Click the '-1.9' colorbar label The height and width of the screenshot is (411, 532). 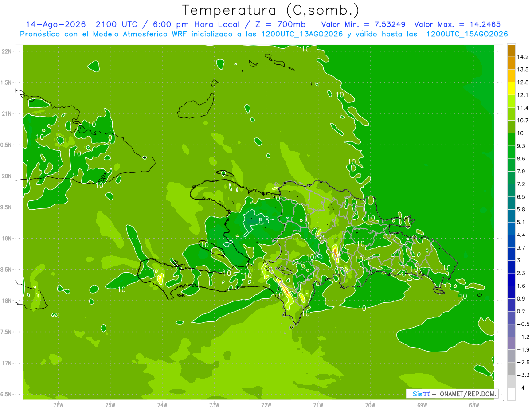523,349
